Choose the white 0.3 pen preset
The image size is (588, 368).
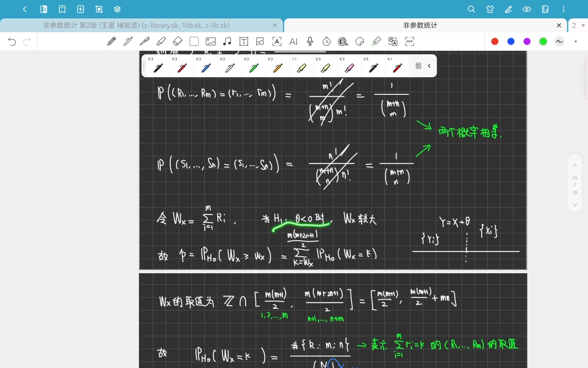tap(230, 66)
